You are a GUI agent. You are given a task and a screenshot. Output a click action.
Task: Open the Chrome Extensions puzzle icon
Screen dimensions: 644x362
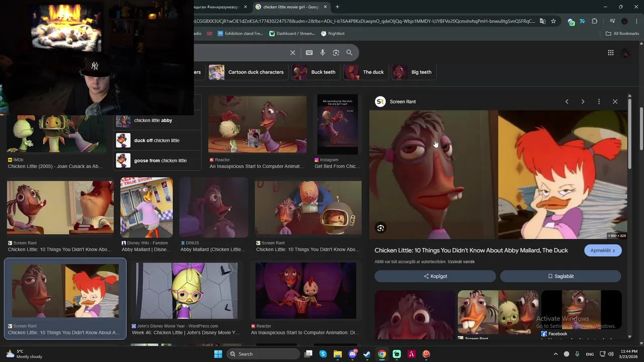(x=595, y=21)
